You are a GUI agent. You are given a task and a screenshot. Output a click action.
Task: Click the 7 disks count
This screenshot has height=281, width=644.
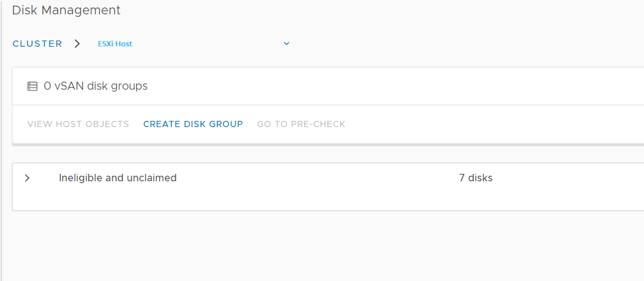click(x=476, y=178)
